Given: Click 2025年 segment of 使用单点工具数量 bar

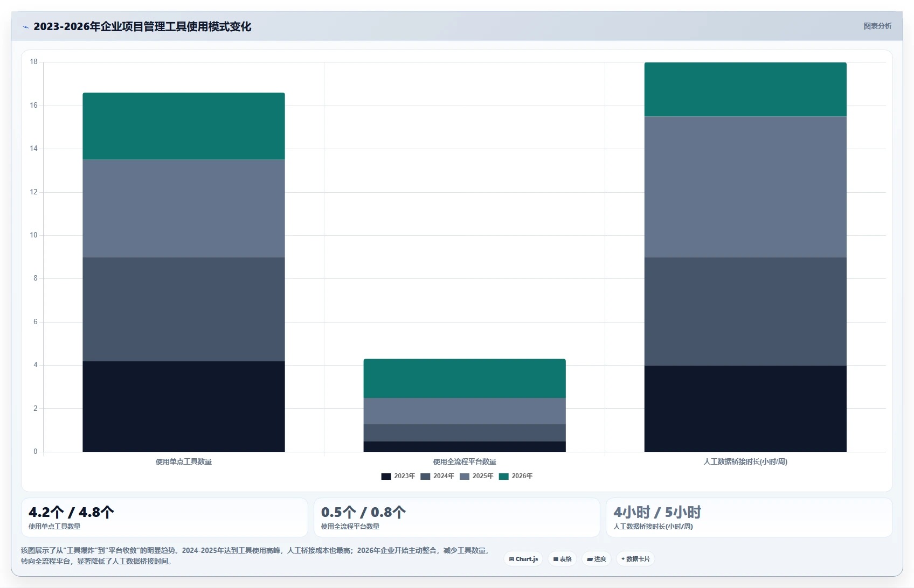Looking at the screenshot, I should point(184,208).
